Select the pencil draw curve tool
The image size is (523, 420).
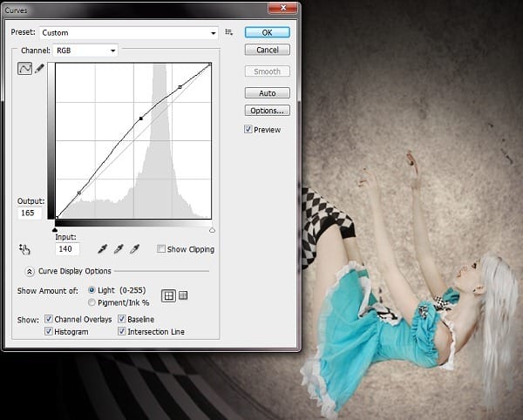pos(39,69)
